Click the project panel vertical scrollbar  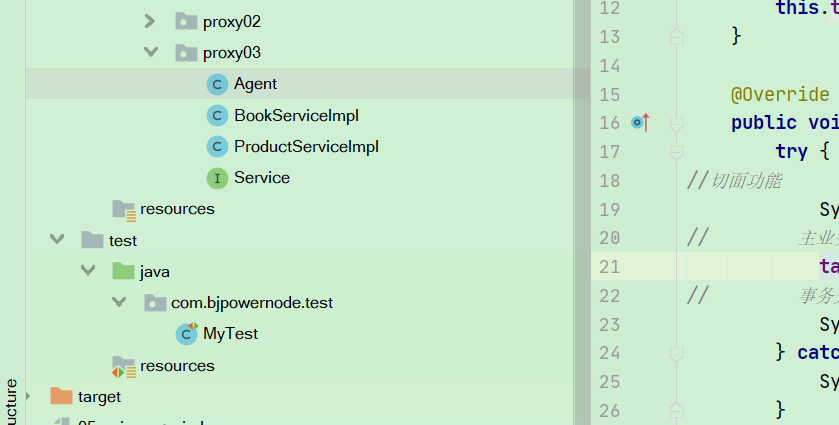click(x=582, y=212)
